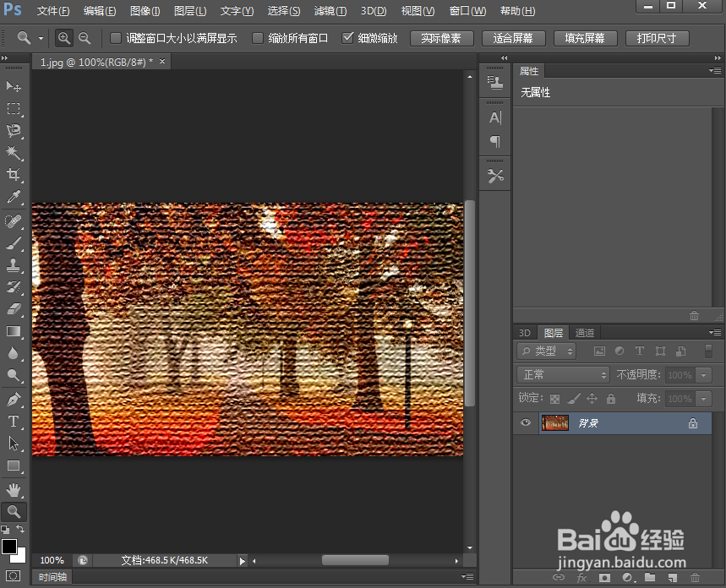Toggle Quick Mask mode

click(x=14, y=575)
